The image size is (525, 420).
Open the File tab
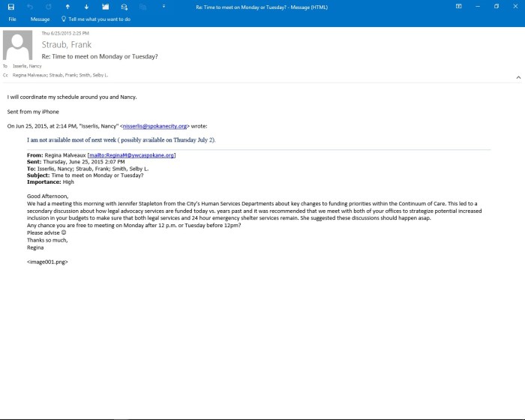[x=12, y=19]
